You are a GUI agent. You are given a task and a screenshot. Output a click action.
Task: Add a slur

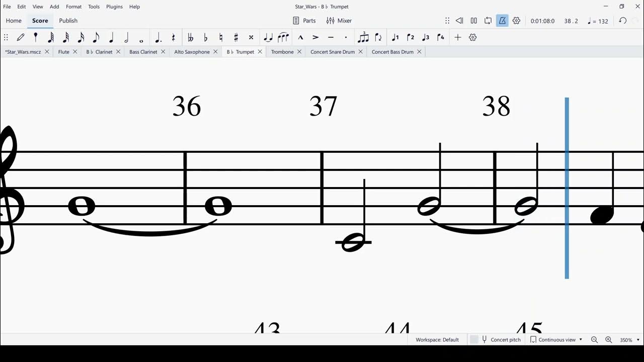coord(283,37)
